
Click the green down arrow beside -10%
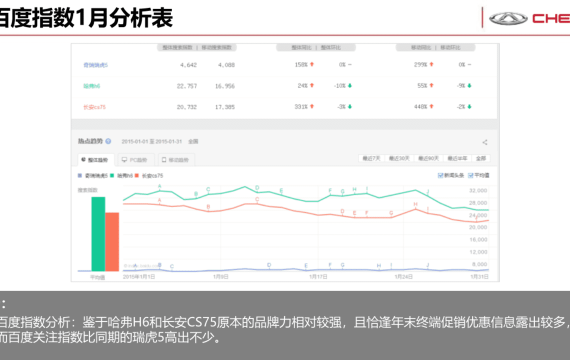click(350, 86)
